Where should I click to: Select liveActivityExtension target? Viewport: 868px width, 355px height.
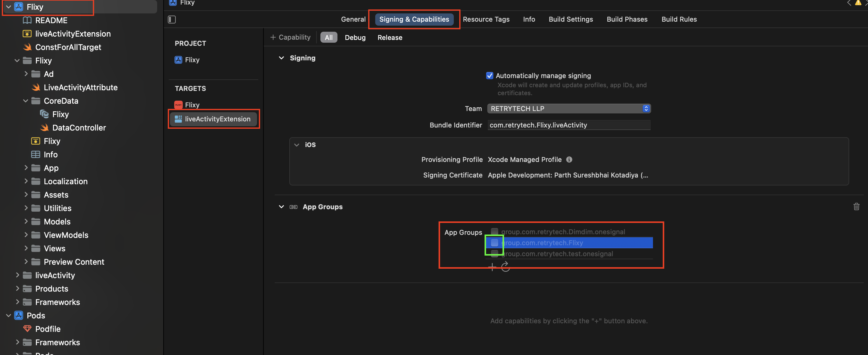pos(213,119)
